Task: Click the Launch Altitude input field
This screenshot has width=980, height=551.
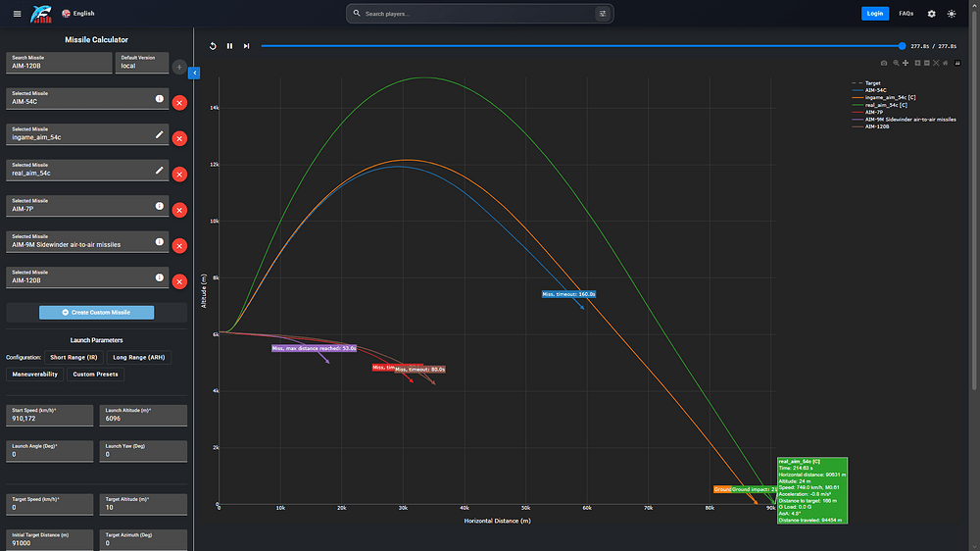Action: click(x=143, y=416)
